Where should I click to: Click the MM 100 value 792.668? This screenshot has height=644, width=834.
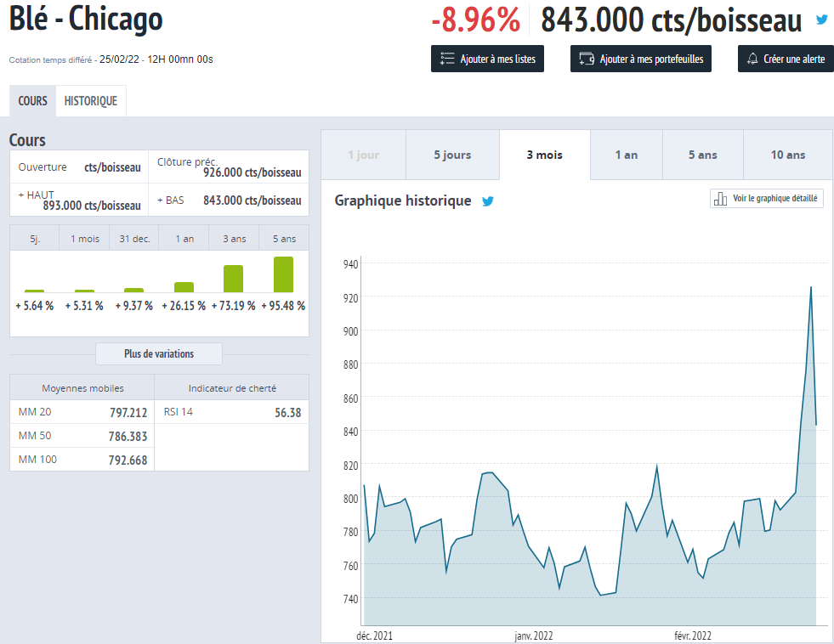click(x=128, y=460)
